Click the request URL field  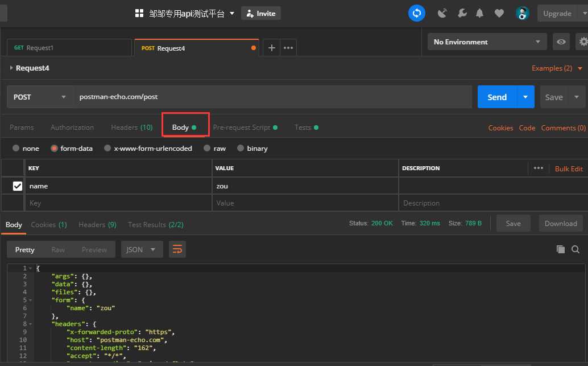(272, 97)
